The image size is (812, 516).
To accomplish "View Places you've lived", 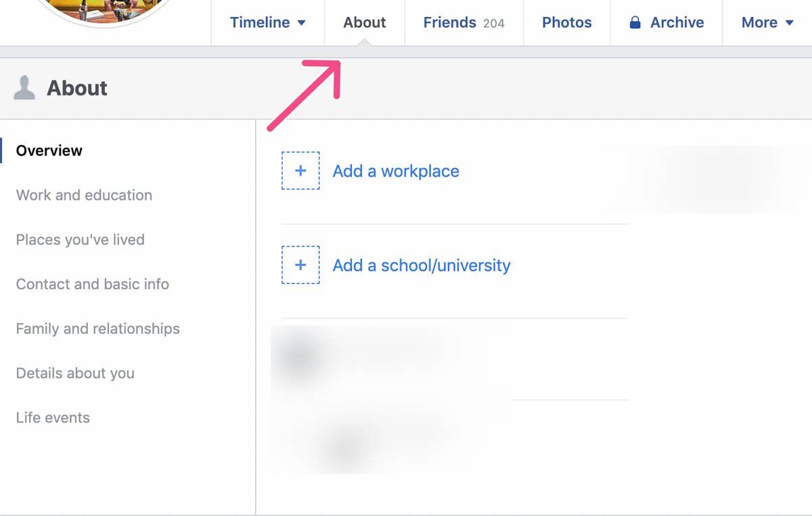I will tap(80, 240).
